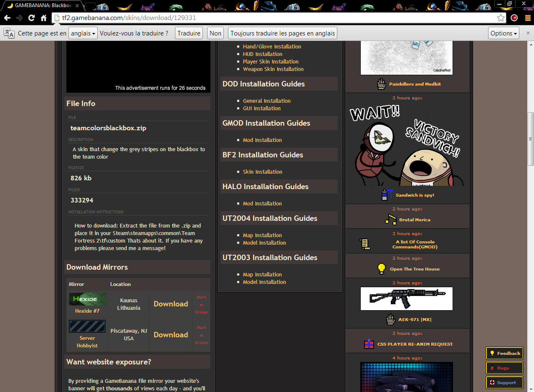Open the Sandwich is spy! link
The image size is (534, 392).
[415, 195]
